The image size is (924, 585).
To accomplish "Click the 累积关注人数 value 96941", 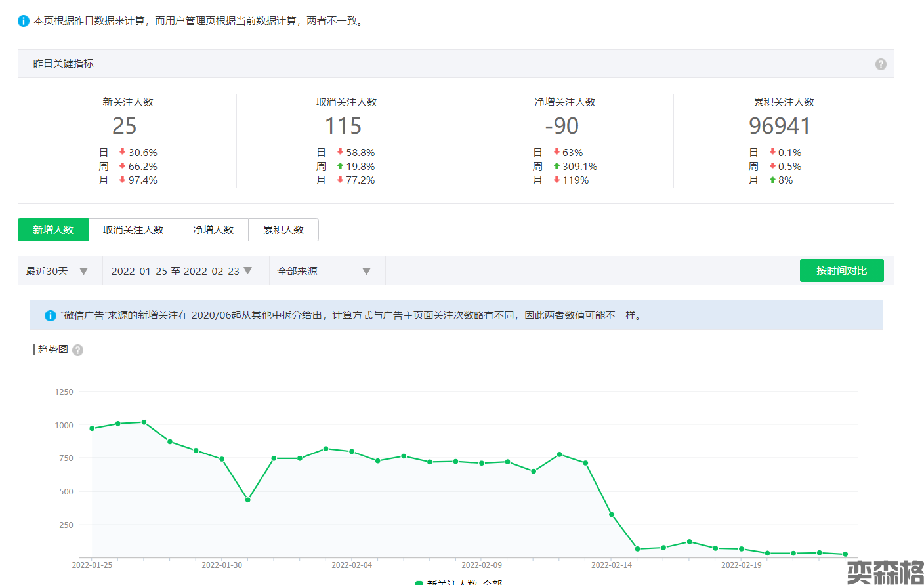I will click(780, 126).
